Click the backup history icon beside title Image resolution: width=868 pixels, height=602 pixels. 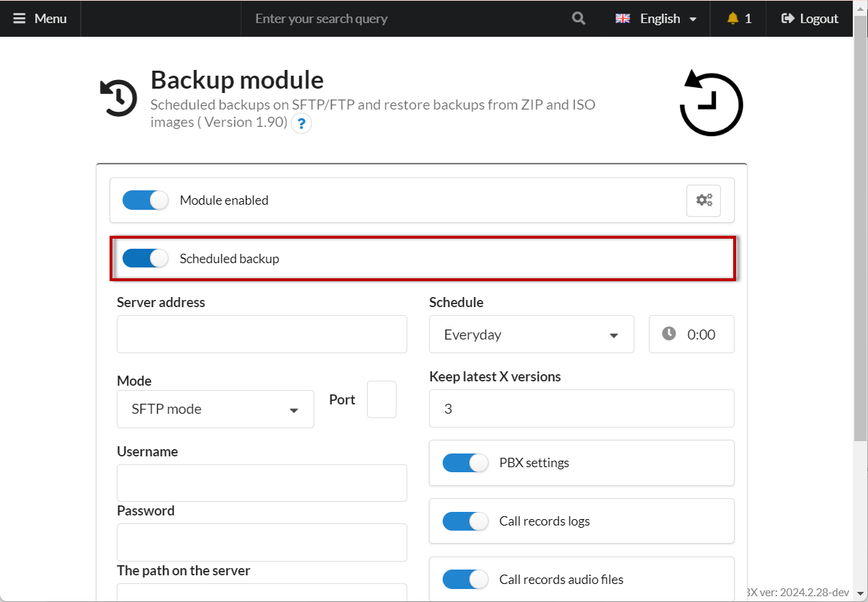click(118, 98)
